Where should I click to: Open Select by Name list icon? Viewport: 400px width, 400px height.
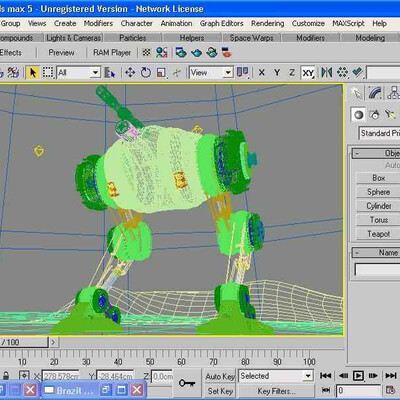point(109,72)
